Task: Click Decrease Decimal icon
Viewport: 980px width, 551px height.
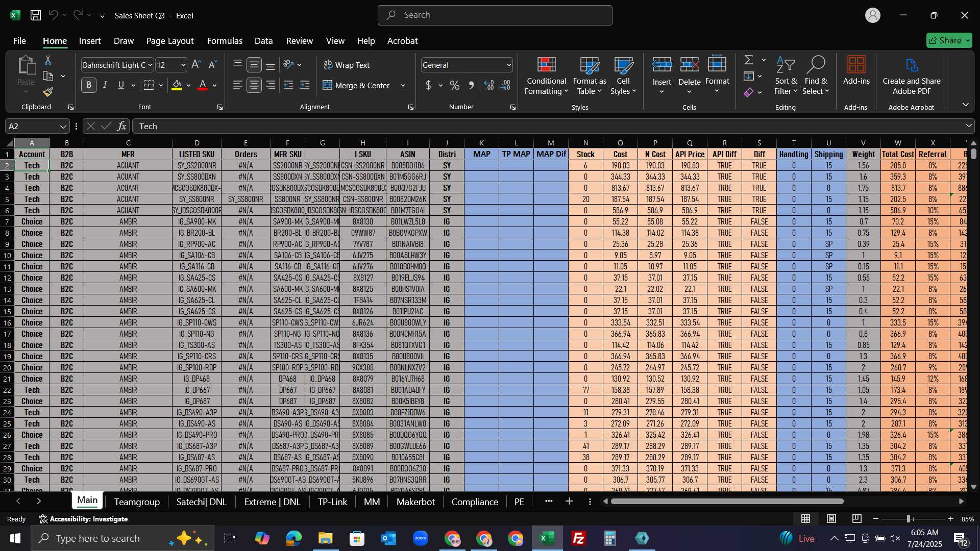Action: [x=506, y=85]
